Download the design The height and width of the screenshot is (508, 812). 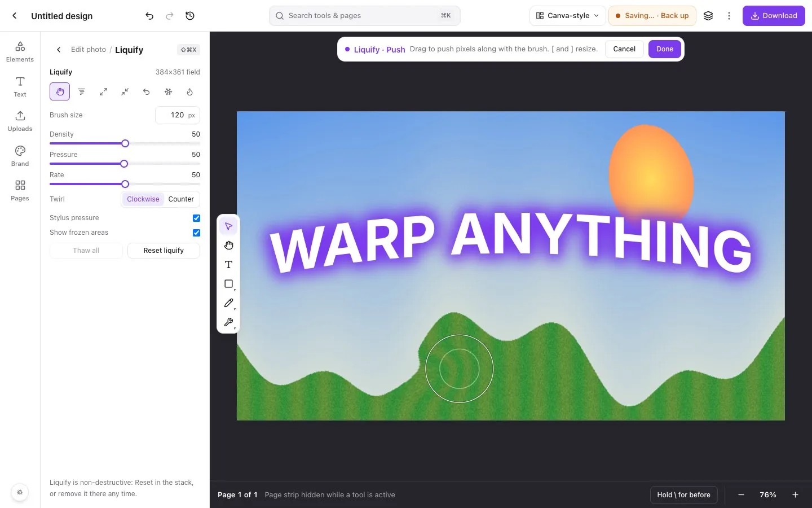click(x=774, y=16)
